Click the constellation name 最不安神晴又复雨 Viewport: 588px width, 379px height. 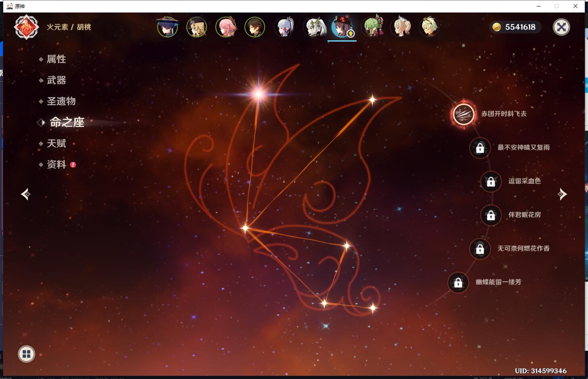point(523,148)
